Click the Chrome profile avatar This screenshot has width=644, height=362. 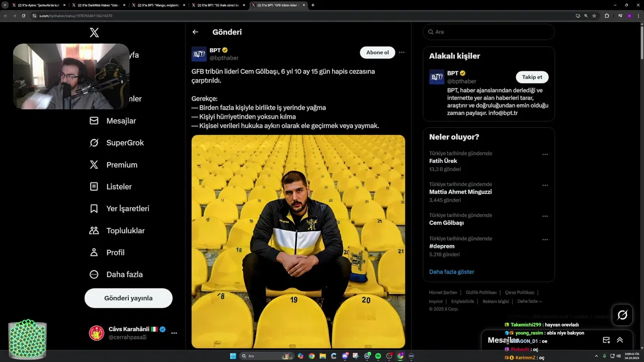click(629, 16)
